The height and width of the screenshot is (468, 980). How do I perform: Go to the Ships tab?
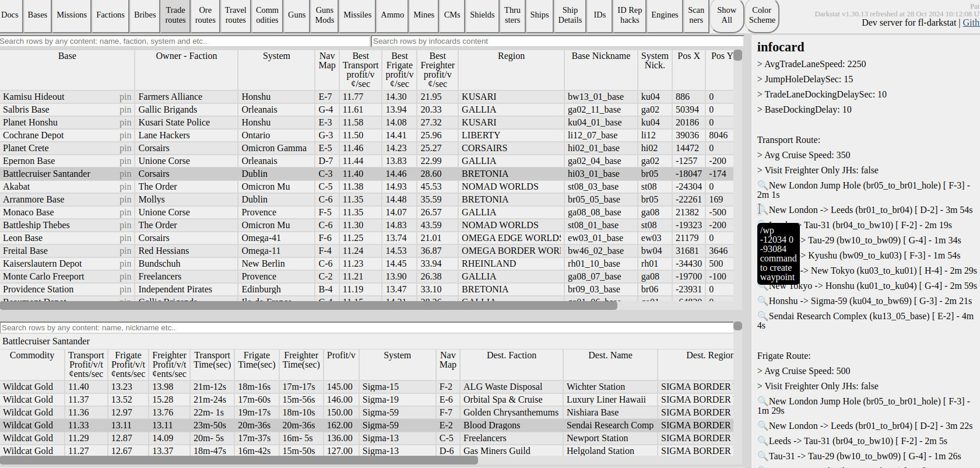point(539,15)
